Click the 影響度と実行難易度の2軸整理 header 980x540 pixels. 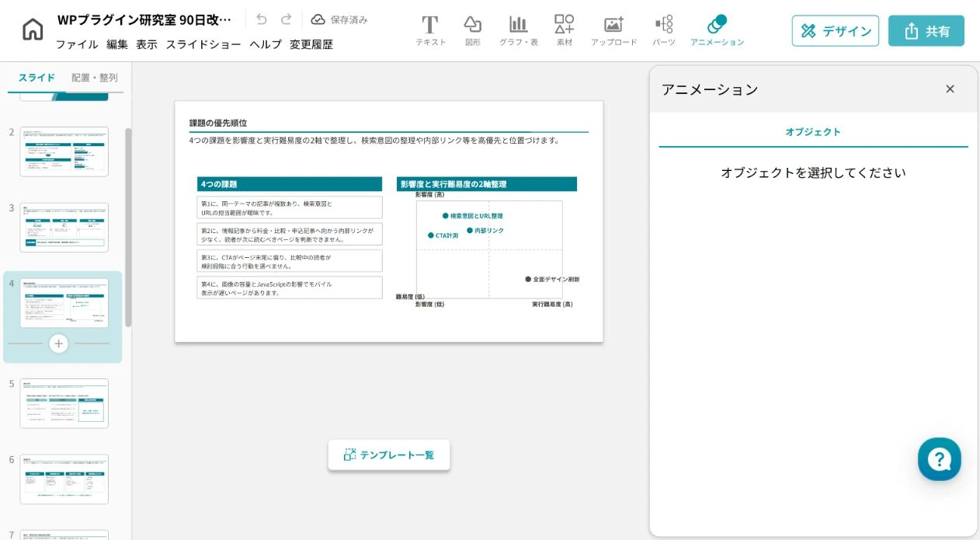click(x=487, y=184)
